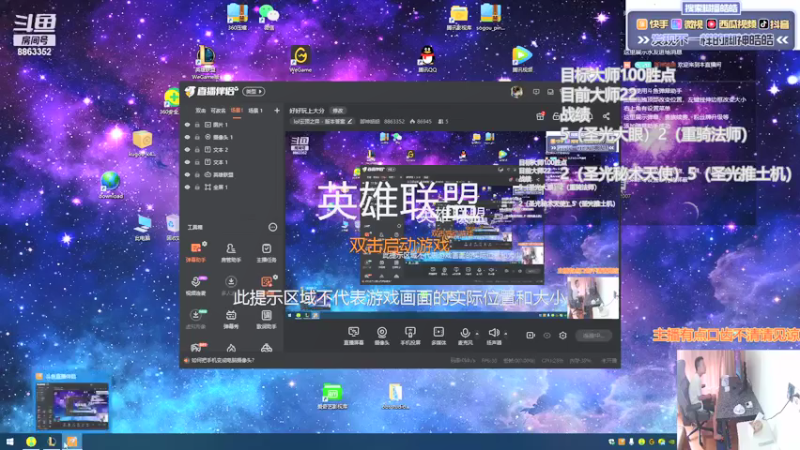Expand the speaker volume arrow

506,334
